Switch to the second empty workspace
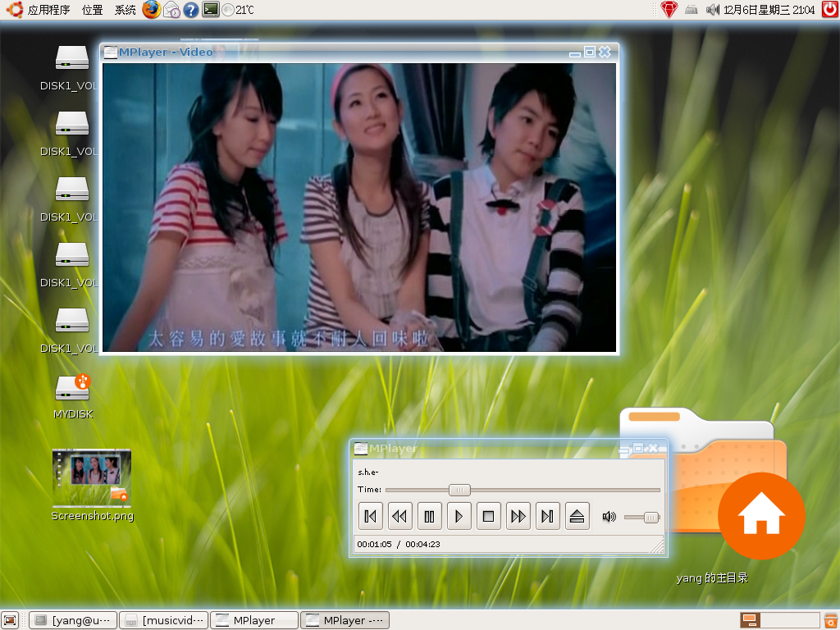This screenshot has width=840, height=630. pos(769,620)
